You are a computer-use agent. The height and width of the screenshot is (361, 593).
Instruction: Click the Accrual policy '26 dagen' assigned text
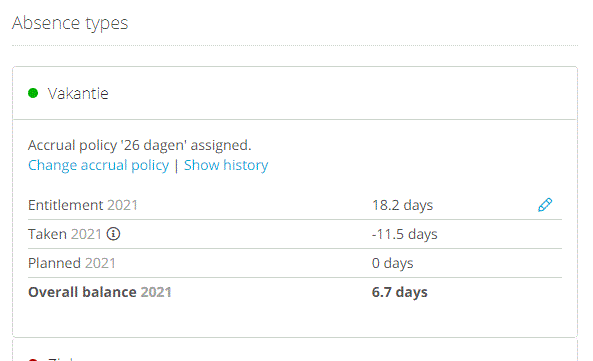[140, 145]
